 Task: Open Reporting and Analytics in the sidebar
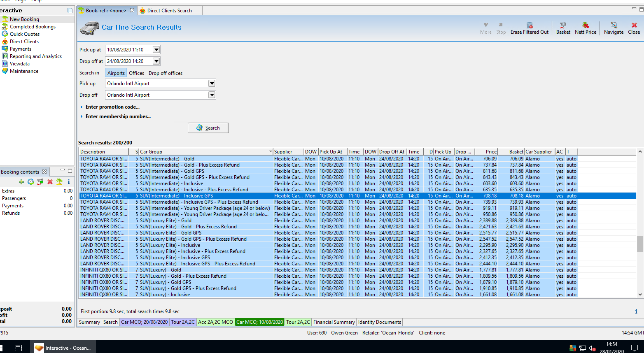(x=36, y=56)
